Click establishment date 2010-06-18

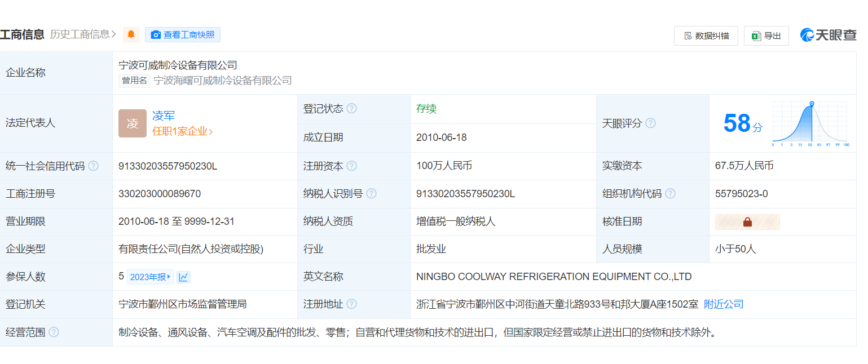pos(442,137)
